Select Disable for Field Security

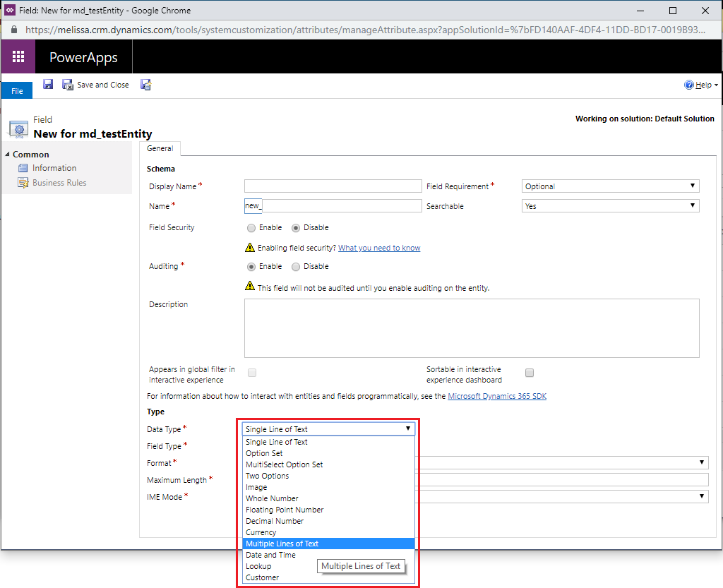coord(296,227)
